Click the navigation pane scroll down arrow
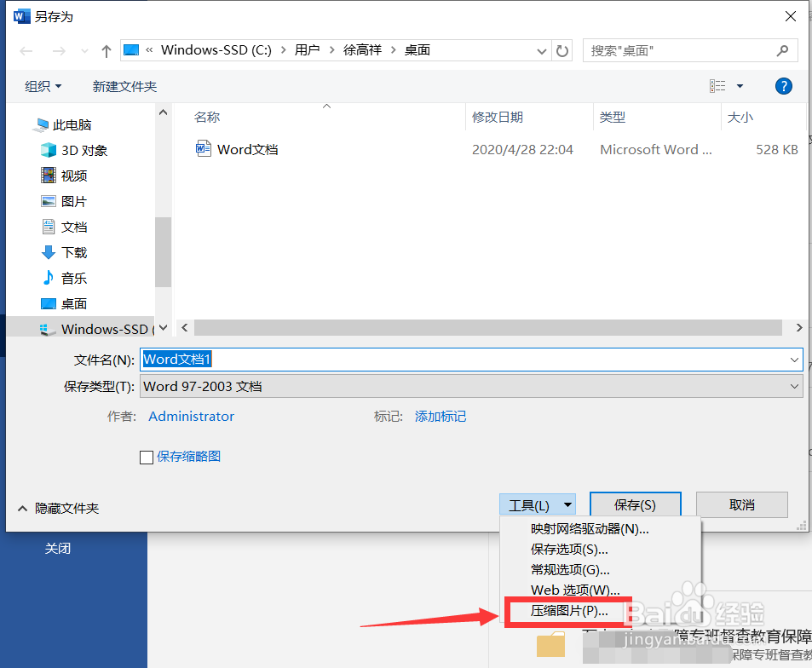The height and width of the screenshot is (668, 812). click(x=163, y=328)
